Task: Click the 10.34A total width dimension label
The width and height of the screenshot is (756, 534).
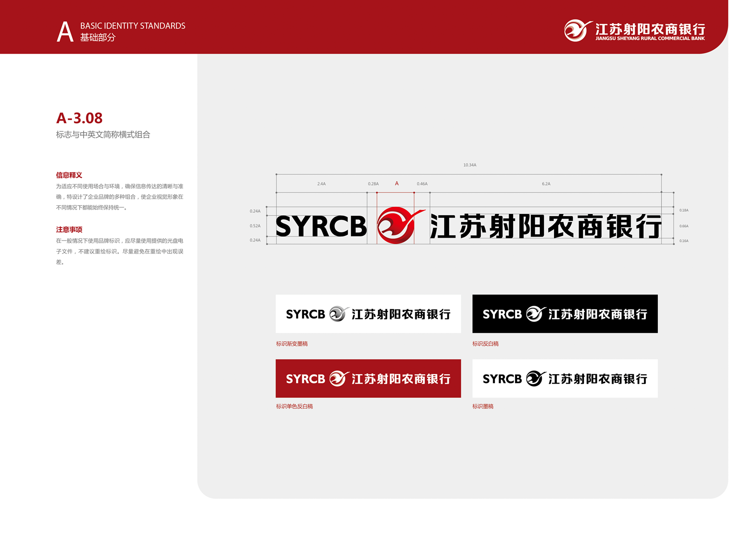Action: coord(470,165)
